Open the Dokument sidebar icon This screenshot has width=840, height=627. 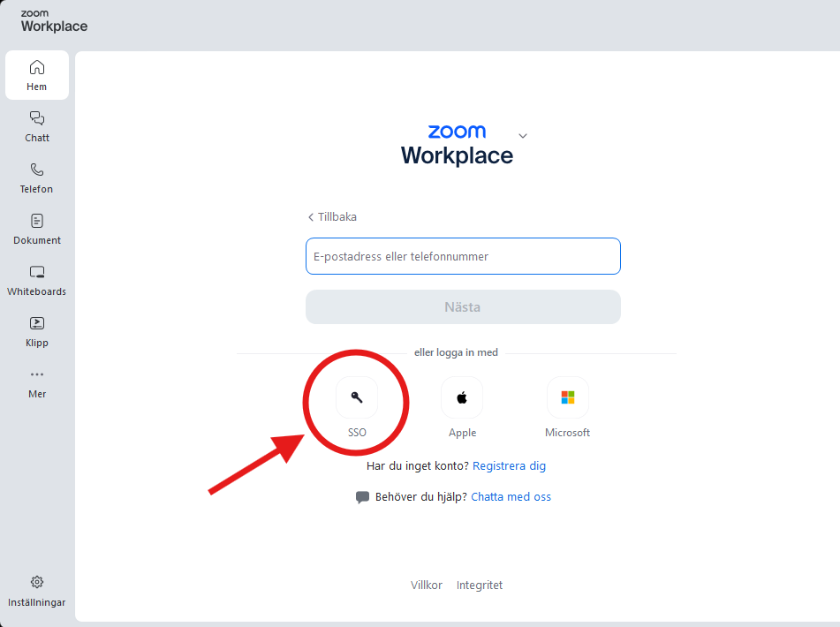point(37,221)
